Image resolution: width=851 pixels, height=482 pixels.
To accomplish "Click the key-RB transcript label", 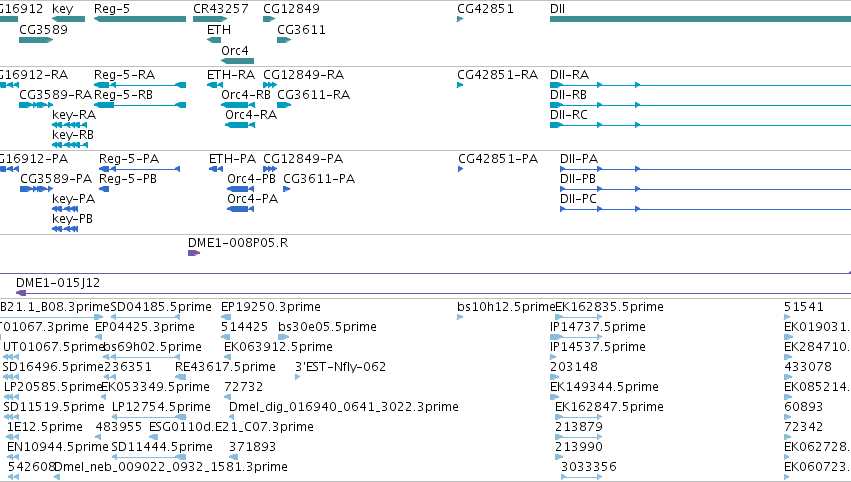I will tap(73, 134).
